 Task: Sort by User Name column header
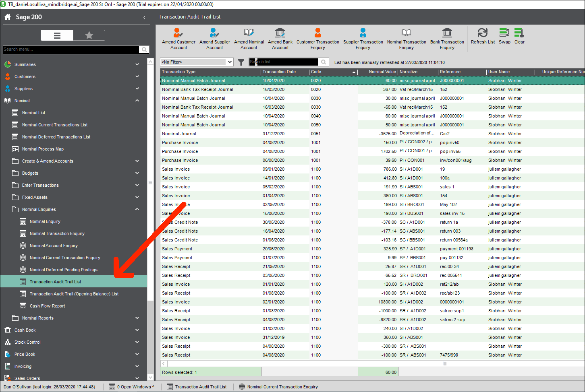510,72
